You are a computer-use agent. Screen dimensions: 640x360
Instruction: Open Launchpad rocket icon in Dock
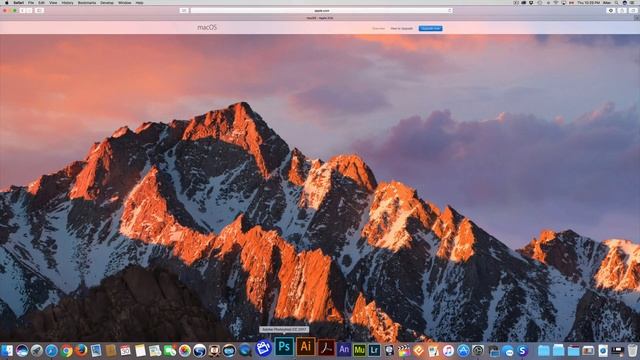coord(37,351)
